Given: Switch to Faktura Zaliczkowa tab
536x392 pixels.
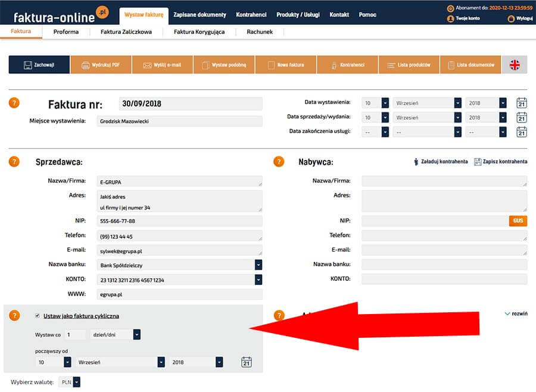Looking at the screenshot, I should tap(126, 32).
